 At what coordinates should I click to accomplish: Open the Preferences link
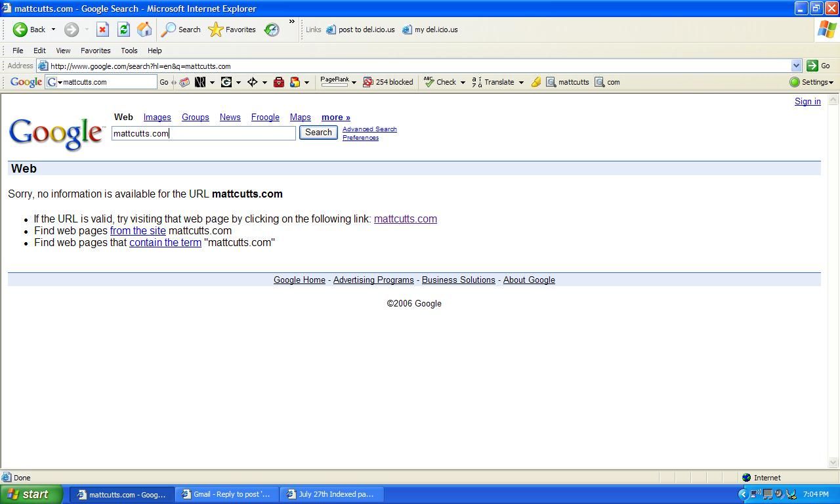[360, 138]
